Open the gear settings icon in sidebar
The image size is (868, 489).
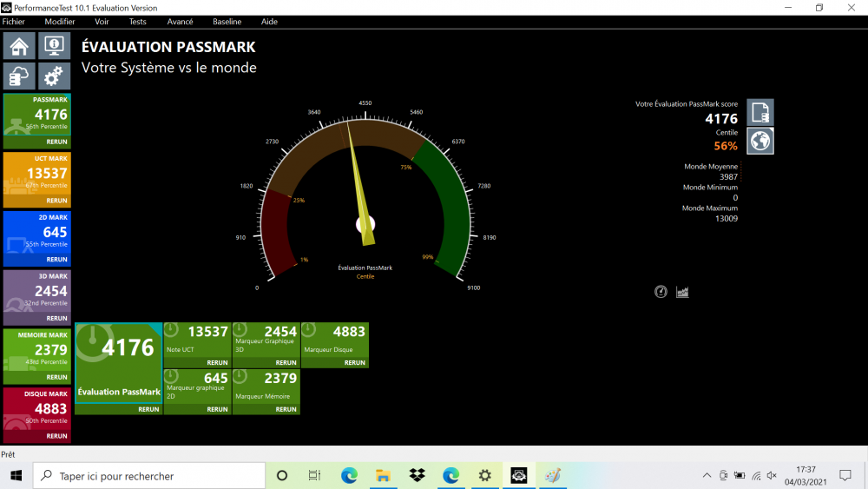(x=54, y=76)
